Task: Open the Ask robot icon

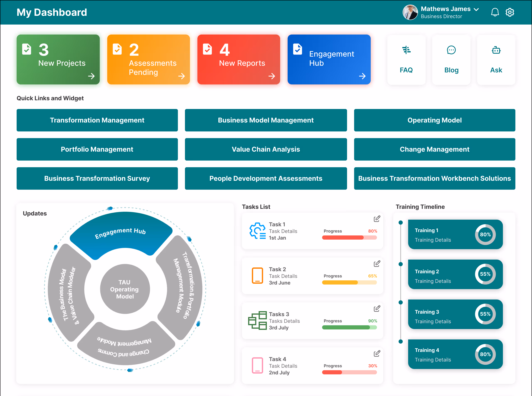Action: (496, 50)
